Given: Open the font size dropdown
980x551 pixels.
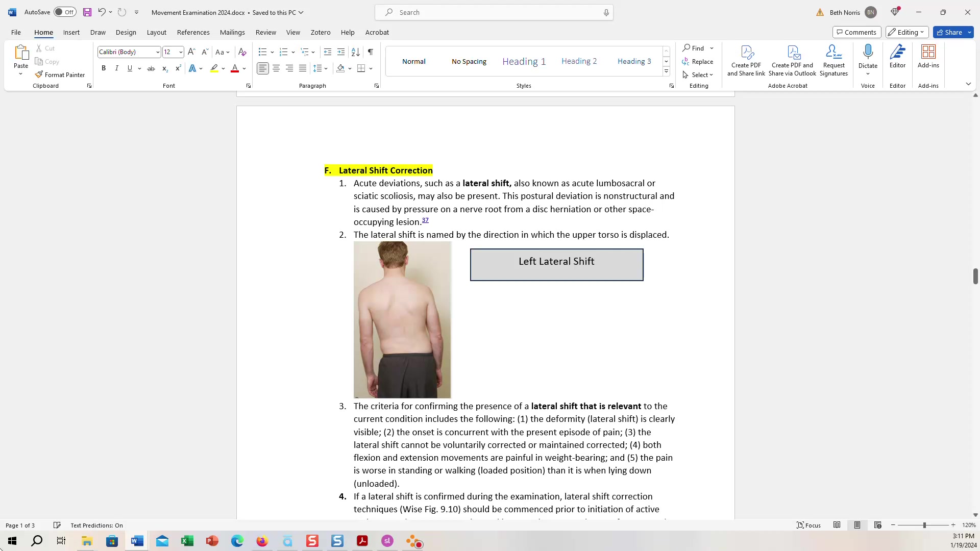Looking at the screenshot, I should pos(181,52).
